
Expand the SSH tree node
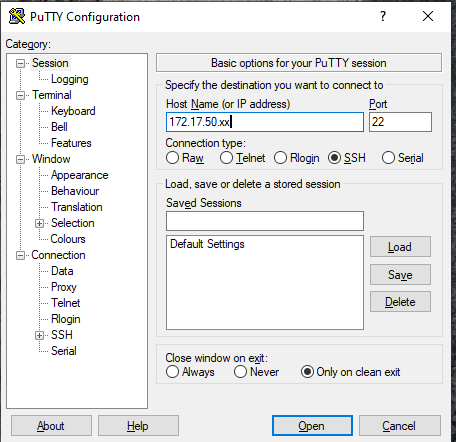pyautogui.click(x=39, y=335)
